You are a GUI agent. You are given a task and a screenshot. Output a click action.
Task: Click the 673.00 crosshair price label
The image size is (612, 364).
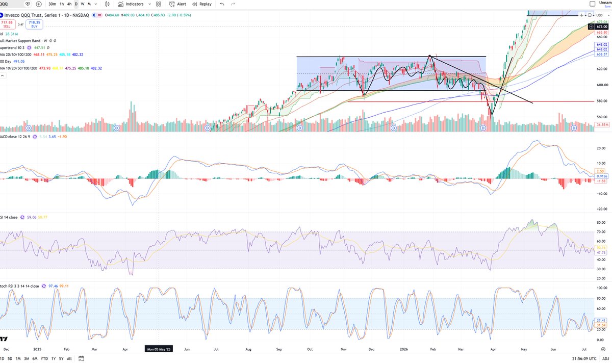(x=603, y=26)
